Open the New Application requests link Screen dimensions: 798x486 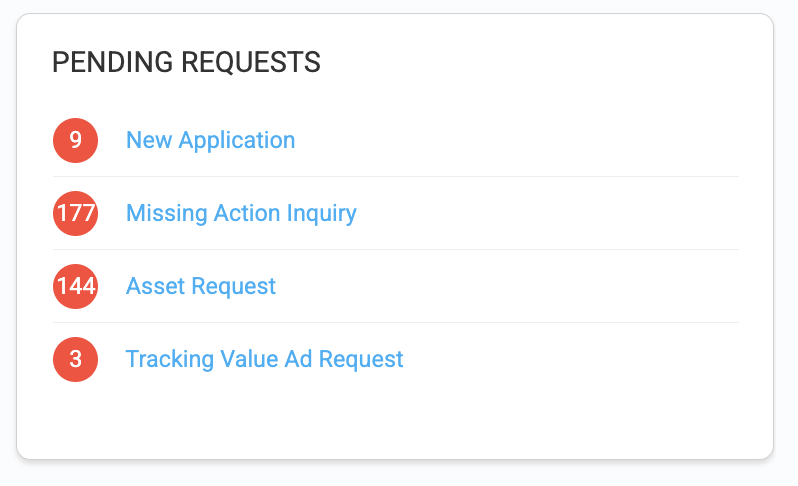pyautogui.click(x=210, y=140)
